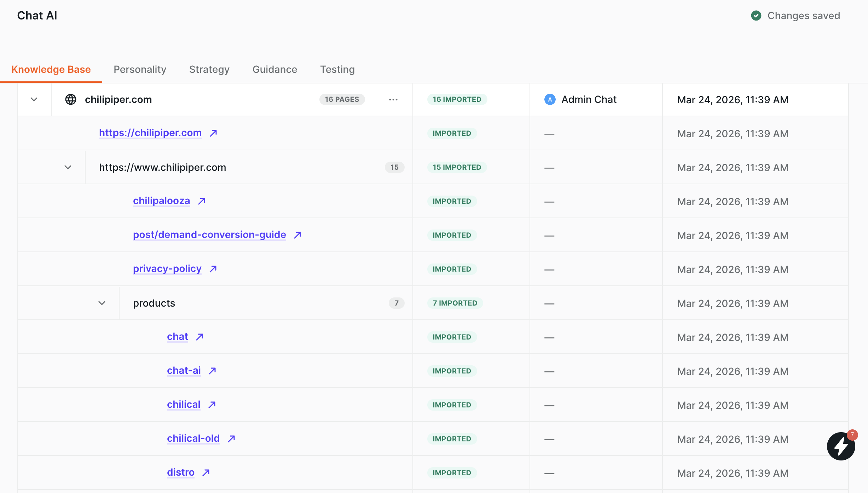Click the globe icon beside chilipiper.com
Image resolution: width=868 pixels, height=493 pixels.
click(71, 100)
